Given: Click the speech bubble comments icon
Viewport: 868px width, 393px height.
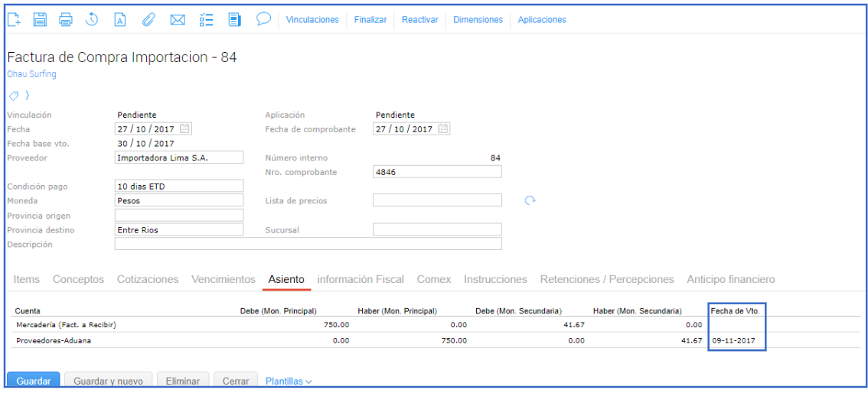Looking at the screenshot, I should point(263,19).
